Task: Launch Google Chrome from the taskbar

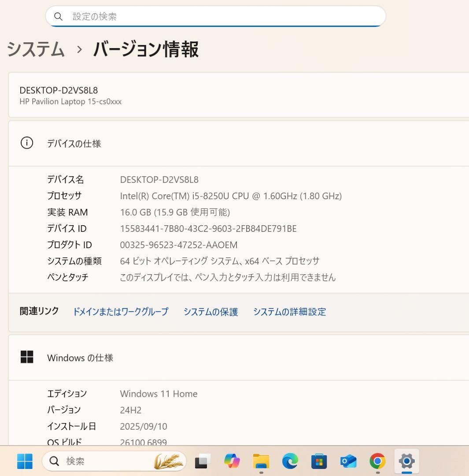Action: (377, 461)
